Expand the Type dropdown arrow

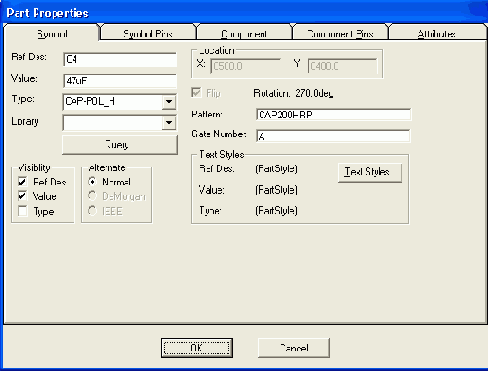click(169, 102)
